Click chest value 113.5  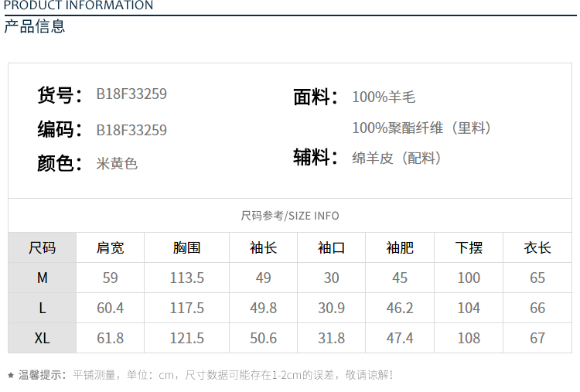coord(187,278)
